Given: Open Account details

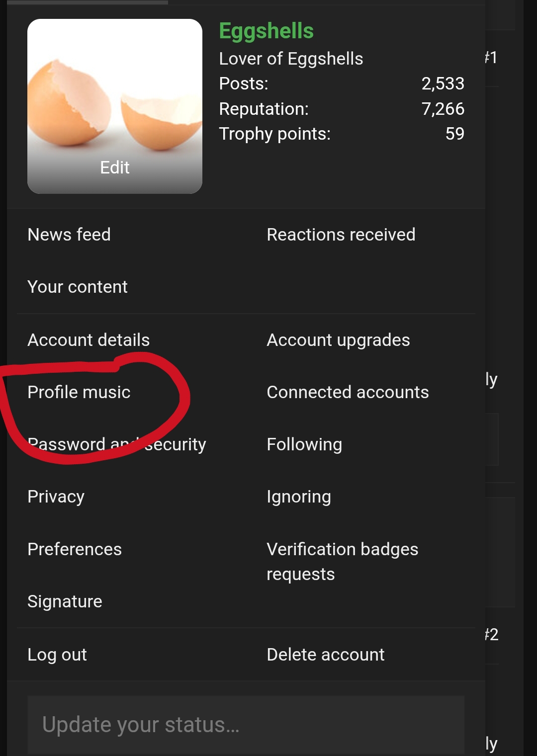Looking at the screenshot, I should click(89, 340).
